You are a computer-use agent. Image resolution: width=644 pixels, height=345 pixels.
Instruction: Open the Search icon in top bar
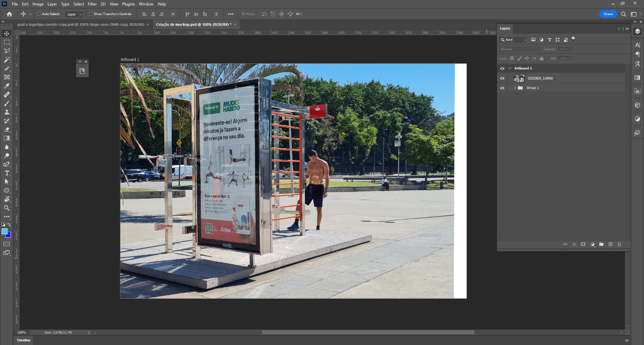(624, 14)
